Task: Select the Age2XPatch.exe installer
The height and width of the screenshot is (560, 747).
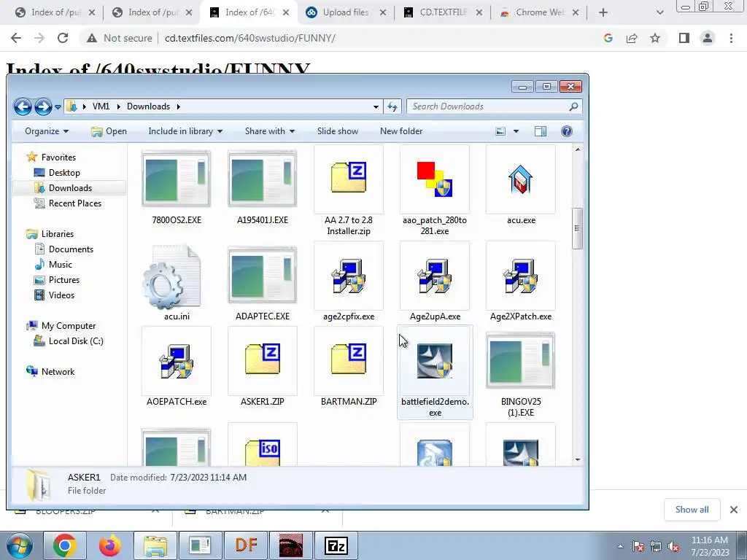Action: click(521, 276)
